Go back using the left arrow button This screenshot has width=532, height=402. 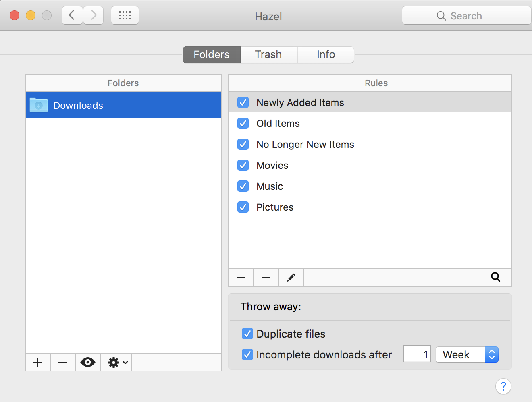coord(72,16)
